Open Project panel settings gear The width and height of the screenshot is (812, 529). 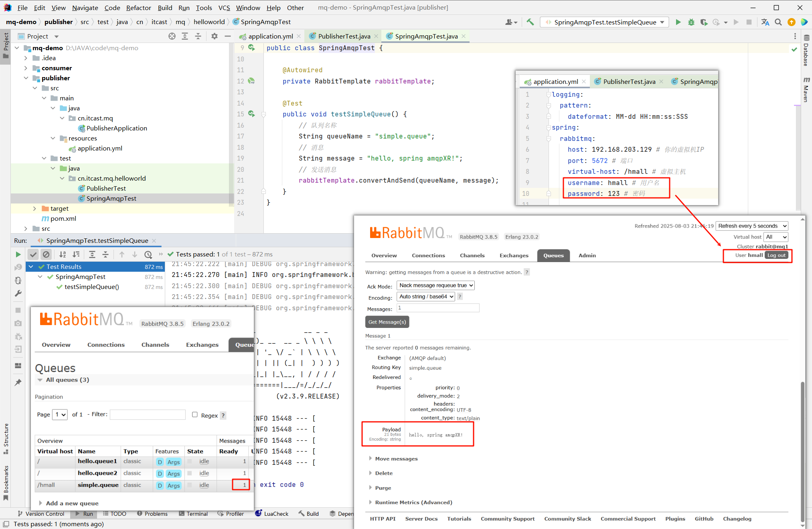(x=215, y=36)
